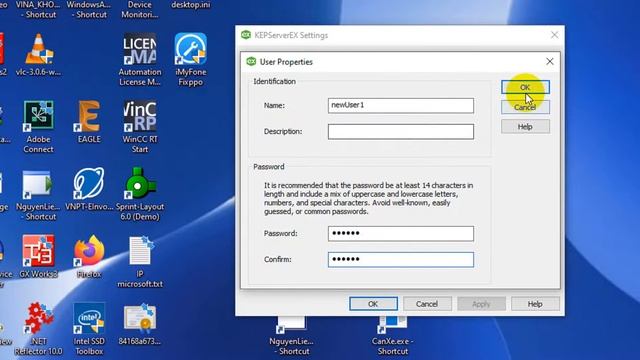Click the Confirm password field

pyautogui.click(x=401, y=260)
